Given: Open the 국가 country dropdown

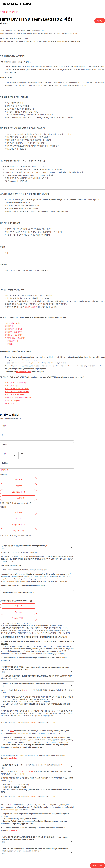Looking at the screenshot, I should click(8, 455).
